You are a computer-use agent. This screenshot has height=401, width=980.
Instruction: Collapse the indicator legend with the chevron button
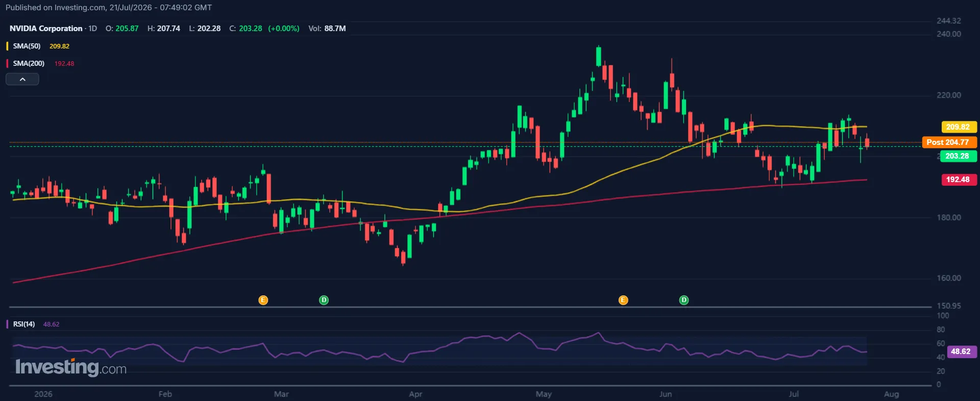tap(22, 79)
